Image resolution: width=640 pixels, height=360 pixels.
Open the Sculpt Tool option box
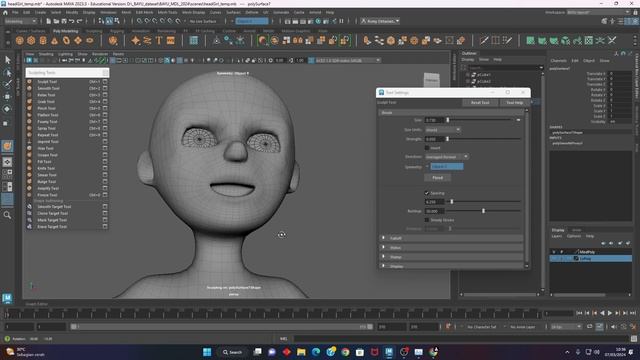pyautogui.click(x=105, y=82)
